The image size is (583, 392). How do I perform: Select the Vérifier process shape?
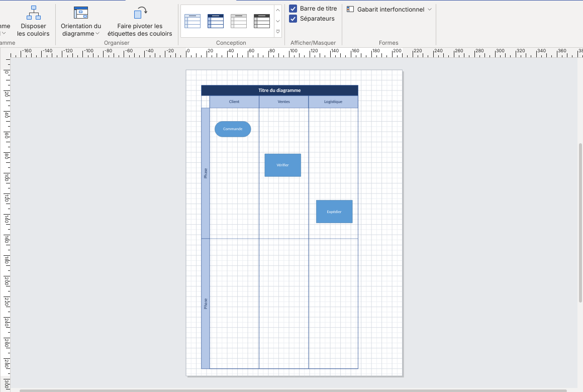click(282, 165)
